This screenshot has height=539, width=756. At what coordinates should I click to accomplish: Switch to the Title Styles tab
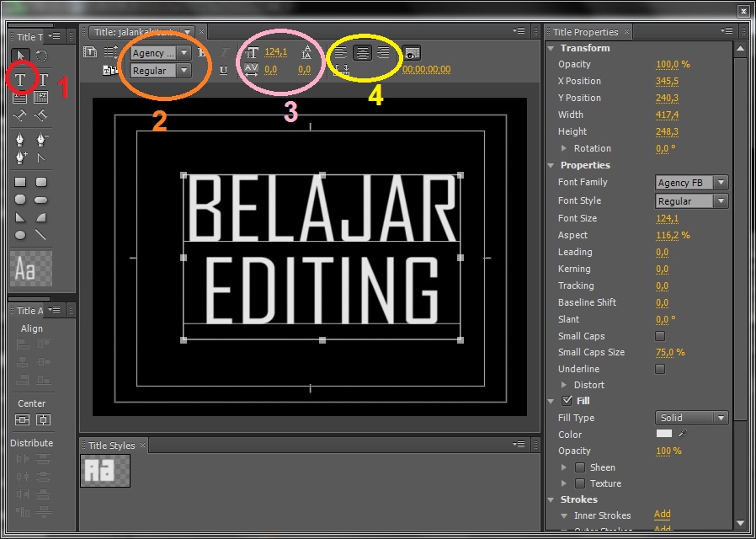click(112, 446)
